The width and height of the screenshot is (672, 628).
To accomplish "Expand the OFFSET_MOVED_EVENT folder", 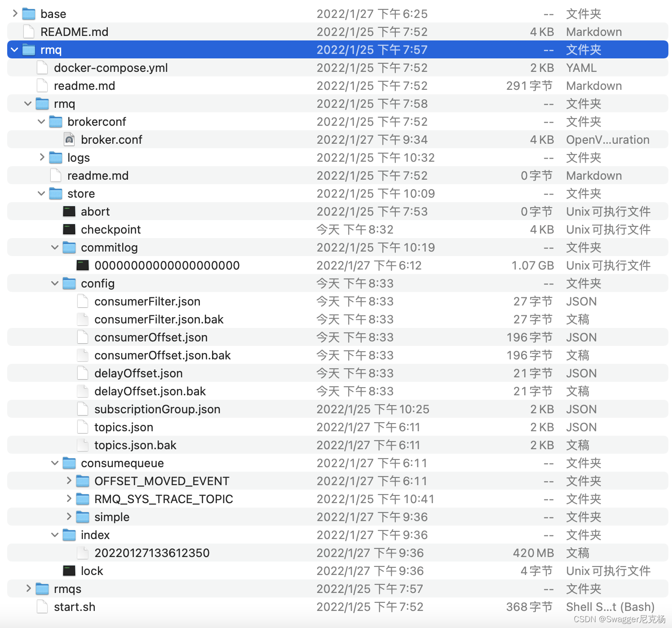I will [69, 481].
